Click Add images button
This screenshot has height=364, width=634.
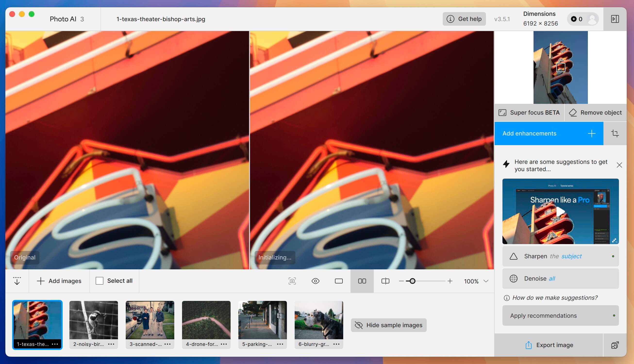tap(59, 281)
